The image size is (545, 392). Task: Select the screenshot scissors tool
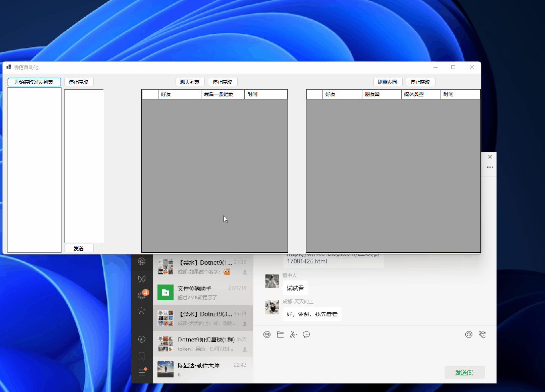(293, 334)
